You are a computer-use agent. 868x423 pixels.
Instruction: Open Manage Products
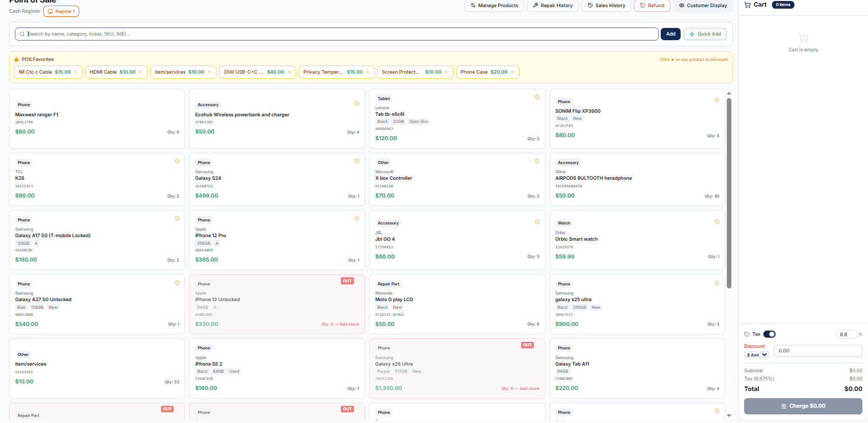pyautogui.click(x=494, y=6)
